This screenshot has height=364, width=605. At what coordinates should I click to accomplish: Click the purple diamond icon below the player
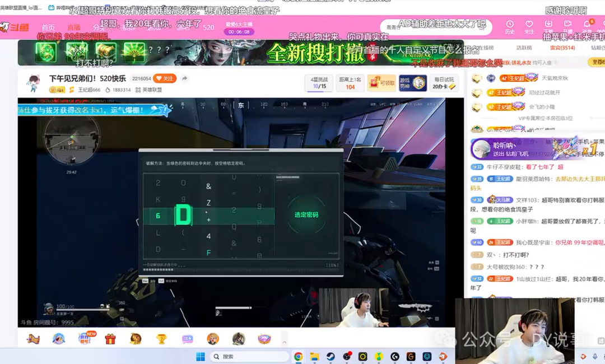pos(264,339)
